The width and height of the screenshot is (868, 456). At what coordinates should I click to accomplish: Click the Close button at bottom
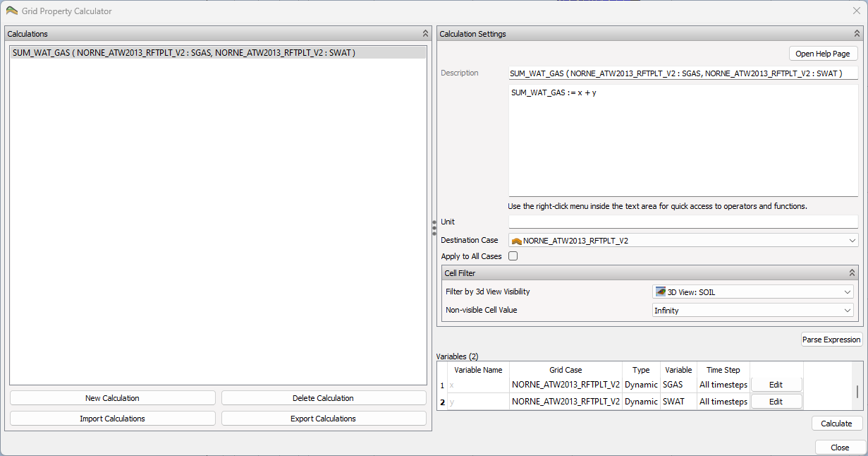point(840,448)
